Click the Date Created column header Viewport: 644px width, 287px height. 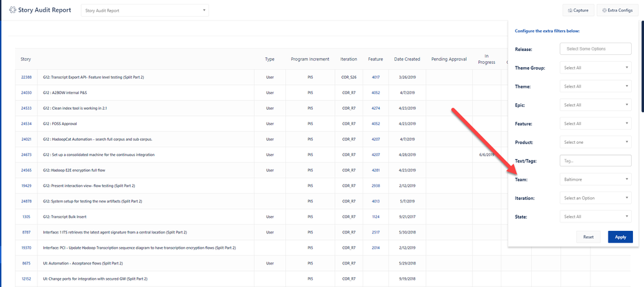[407, 59]
